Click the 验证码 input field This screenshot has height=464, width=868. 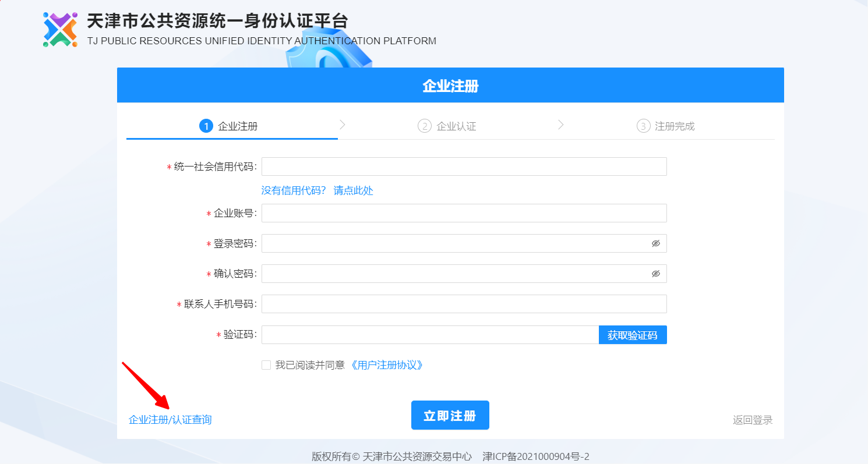tap(429, 335)
